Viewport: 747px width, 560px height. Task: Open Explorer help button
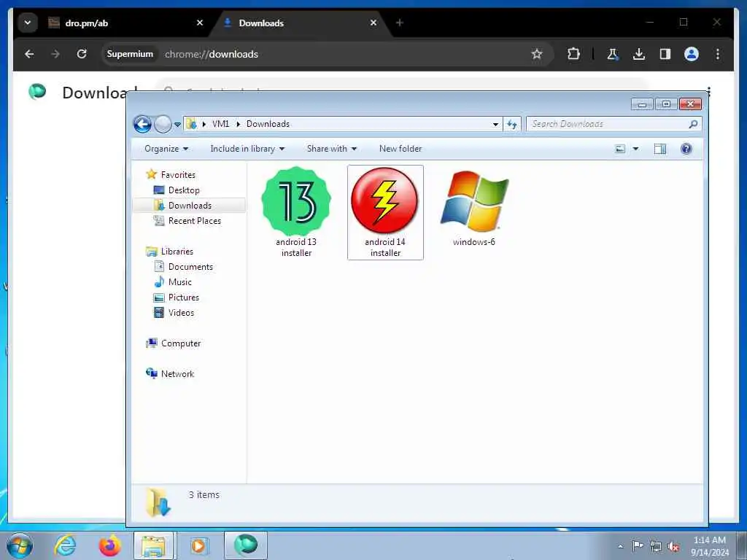click(686, 149)
